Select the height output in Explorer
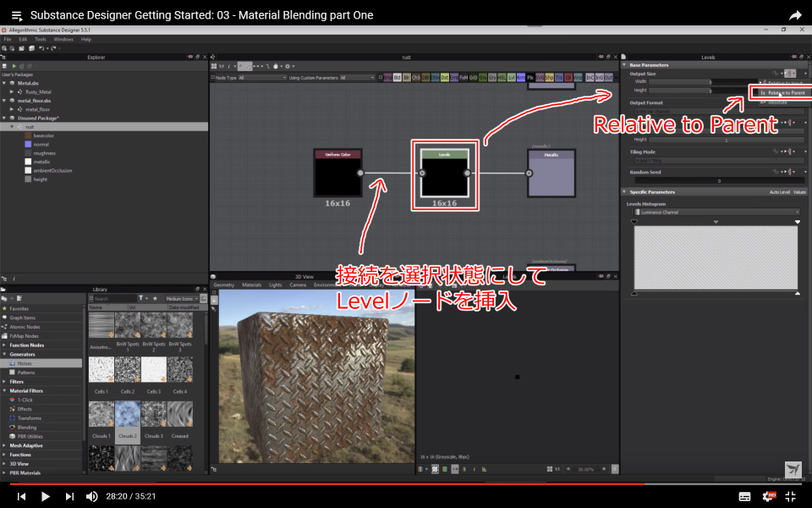This screenshot has height=508, width=812. (40, 179)
